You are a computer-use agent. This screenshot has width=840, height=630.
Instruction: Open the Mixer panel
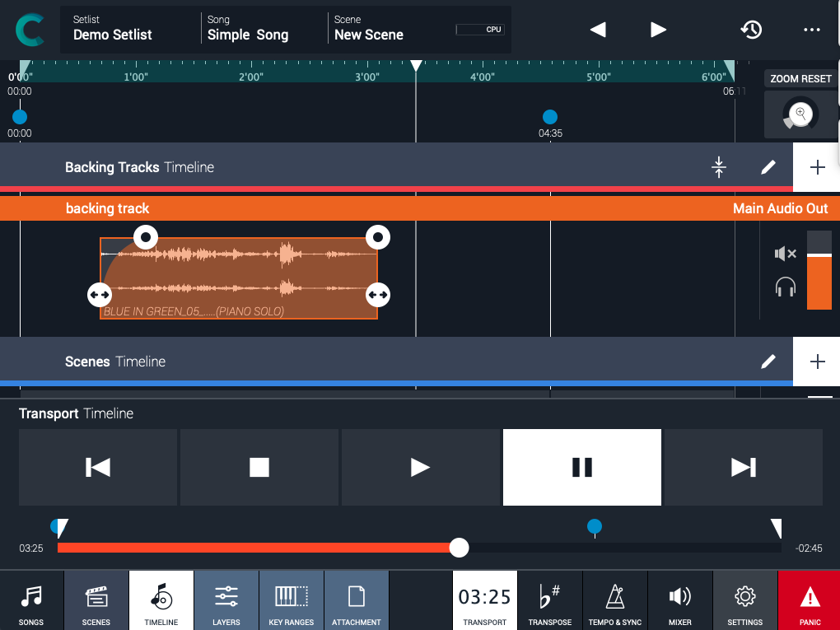pyautogui.click(x=679, y=600)
